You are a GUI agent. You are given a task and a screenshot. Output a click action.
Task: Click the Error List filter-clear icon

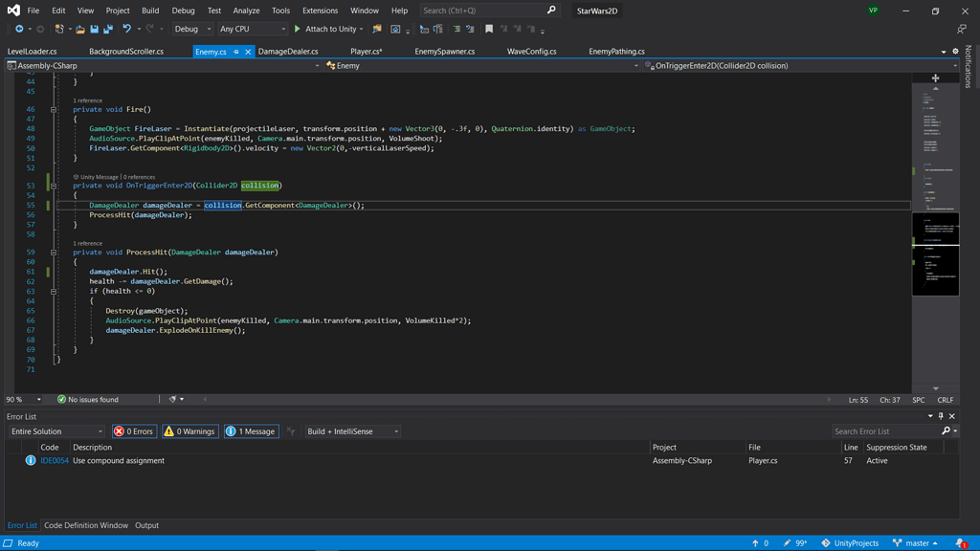coord(291,431)
